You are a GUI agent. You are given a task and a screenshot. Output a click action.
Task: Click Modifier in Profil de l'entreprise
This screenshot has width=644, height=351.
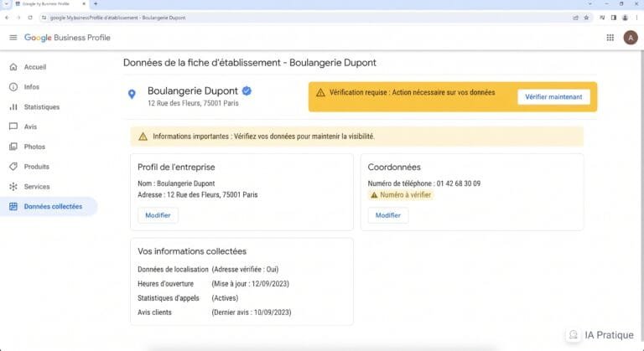coord(158,215)
